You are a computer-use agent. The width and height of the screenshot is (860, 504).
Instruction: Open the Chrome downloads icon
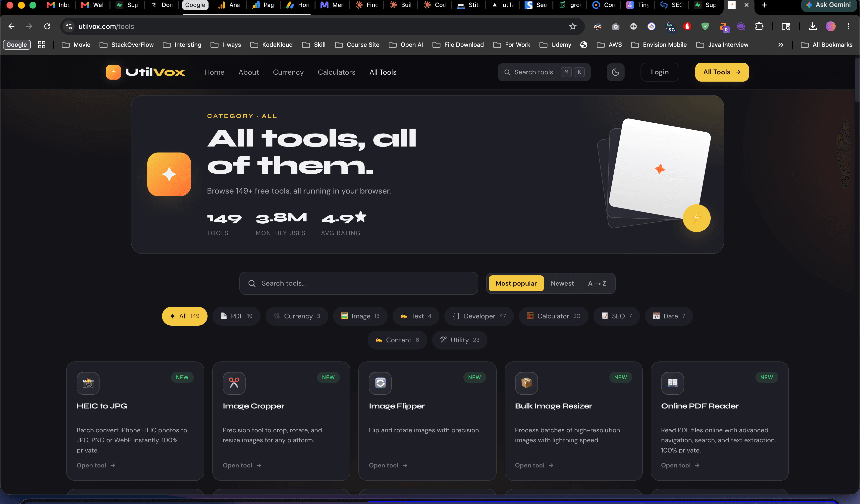[x=812, y=26]
